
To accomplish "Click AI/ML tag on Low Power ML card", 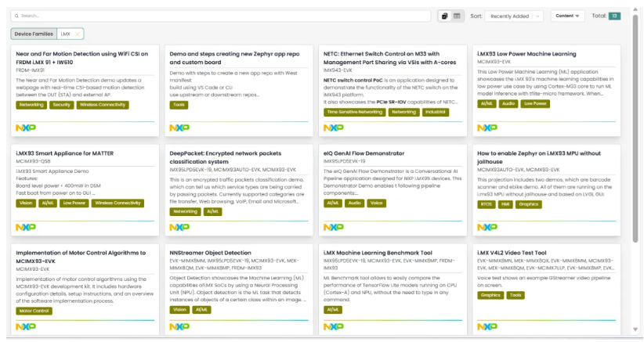I will pos(487,104).
